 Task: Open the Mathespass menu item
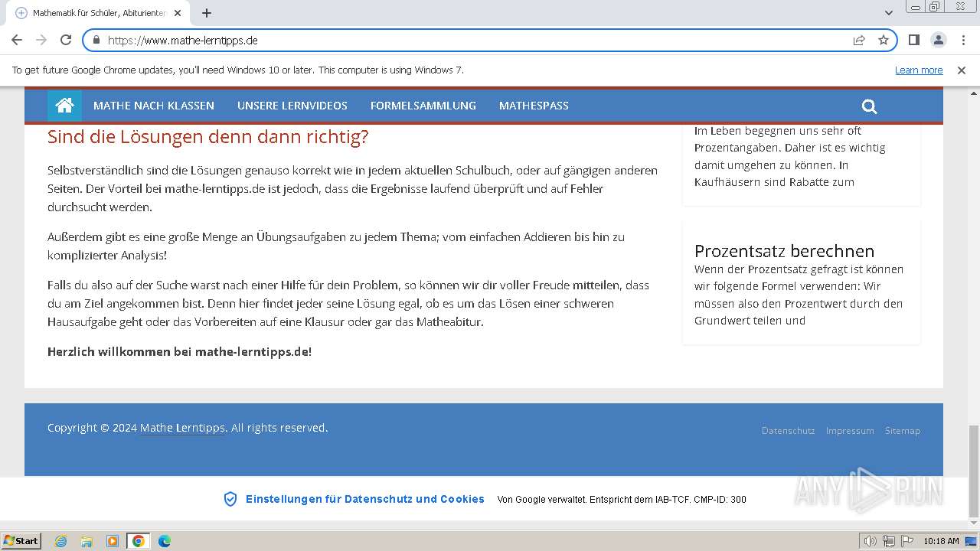tap(534, 106)
